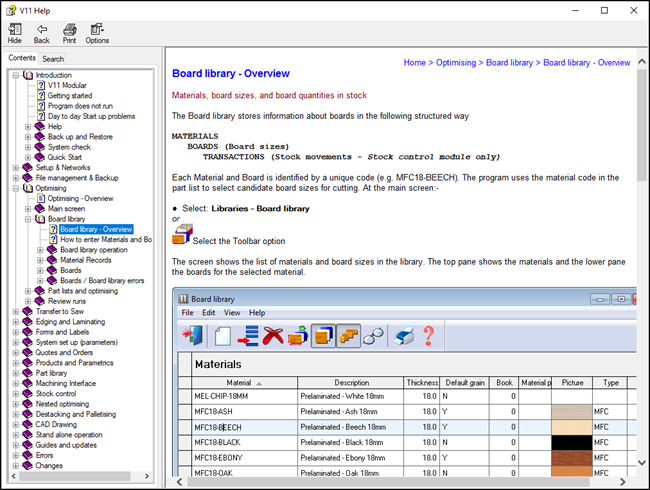Viewport: 650px width, 490px height.
Task: Click the Getting started help page icon
Action: pyautogui.click(x=42, y=95)
